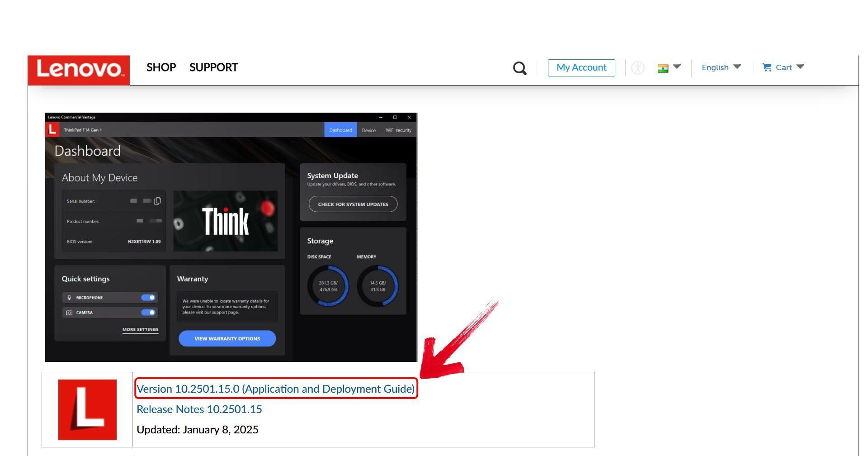
Task: Click VIEW WARRANTY OPTIONS button
Action: click(x=227, y=338)
